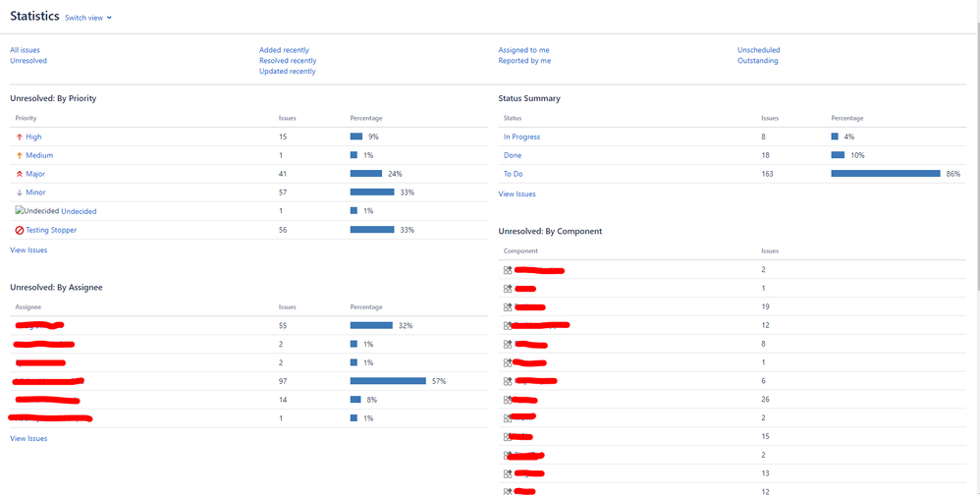980x495 pixels.
Task: Click the 97 assignee issue count
Action: click(283, 381)
